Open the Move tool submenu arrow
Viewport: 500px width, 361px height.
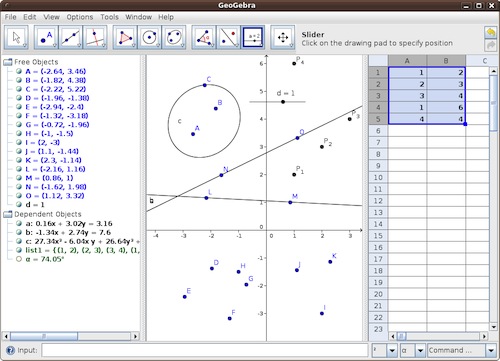pos(25,45)
